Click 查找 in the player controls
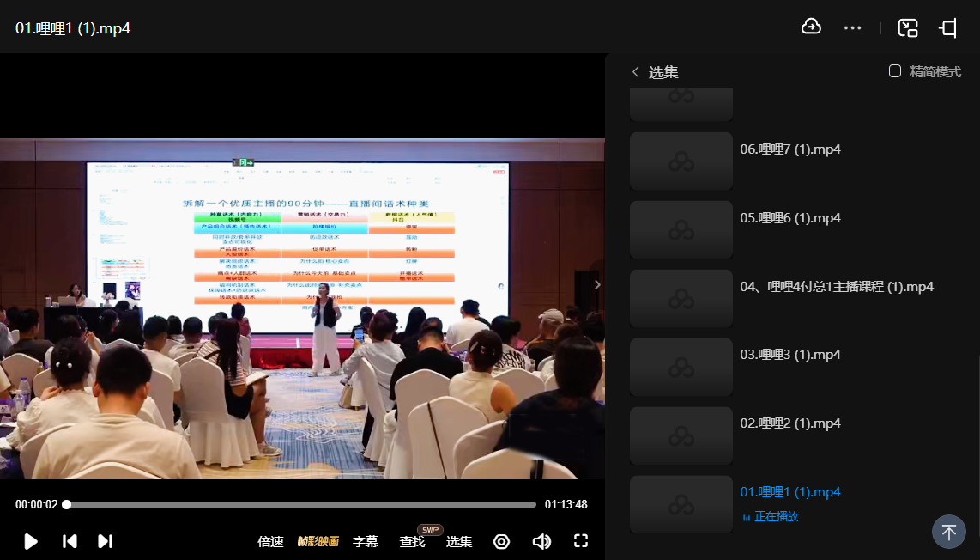Image resolution: width=980 pixels, height=560 pixels. [412, 541]
